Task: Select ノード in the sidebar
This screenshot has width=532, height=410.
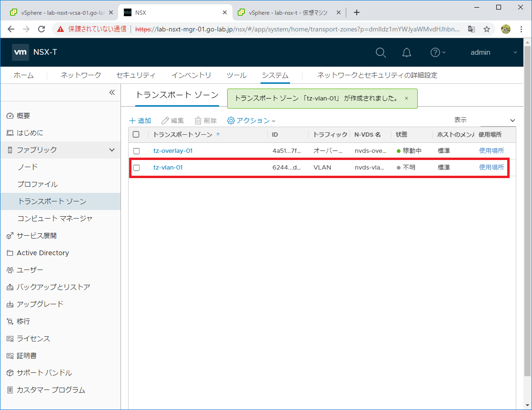Action: pos(60,167)
